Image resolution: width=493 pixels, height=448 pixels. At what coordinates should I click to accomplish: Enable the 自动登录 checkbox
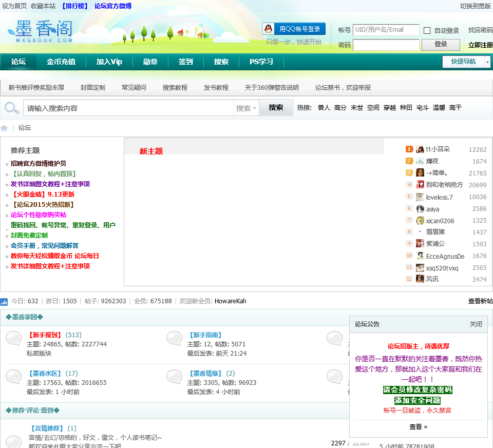427,30
